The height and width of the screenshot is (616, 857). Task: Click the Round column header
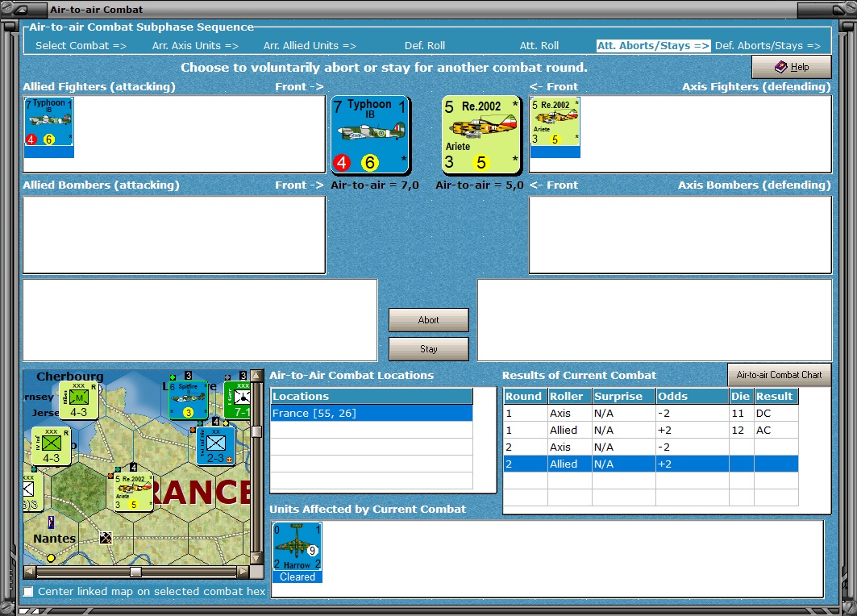(x=525, y=396)
